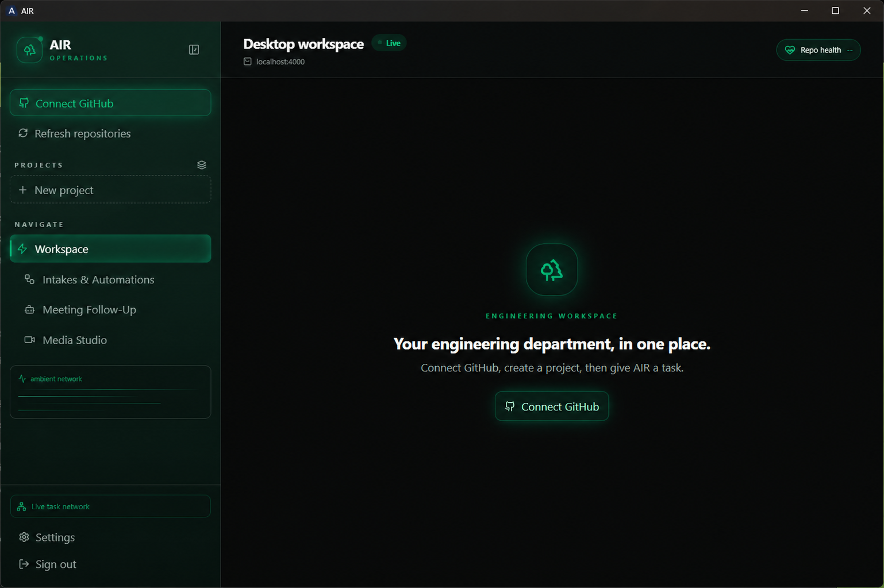Image resolution: width=884 pixels, height=588 pixels.
Task: Click the plus icon in New project
Action: pos(23,190)
